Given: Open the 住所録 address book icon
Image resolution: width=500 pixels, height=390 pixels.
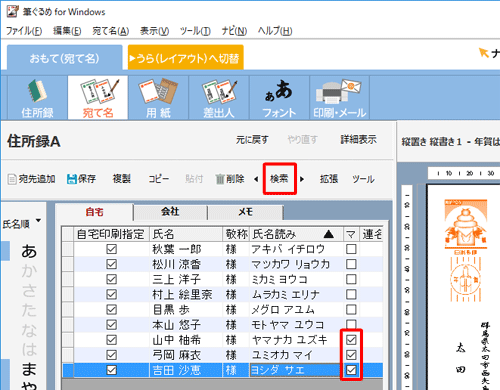Looking at the screenshot, I should pos(37,98).
